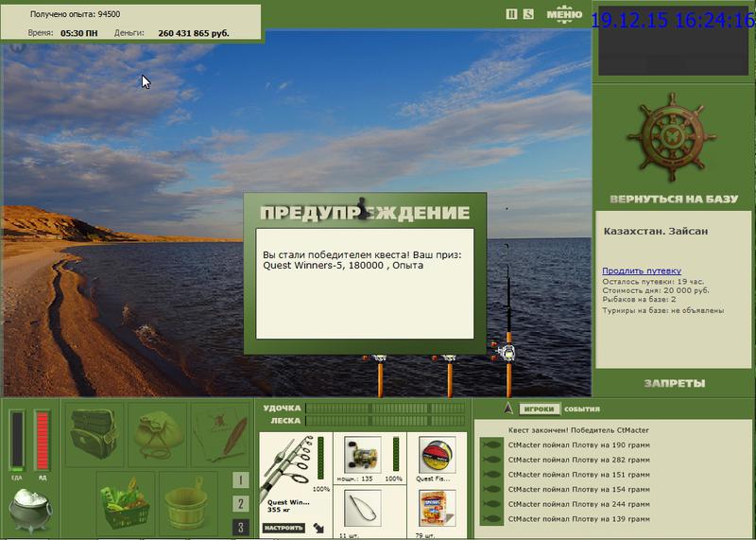Select rod slot 1
Image resolution: width=756 pixels, height=540 pixels.
point(241,480)
